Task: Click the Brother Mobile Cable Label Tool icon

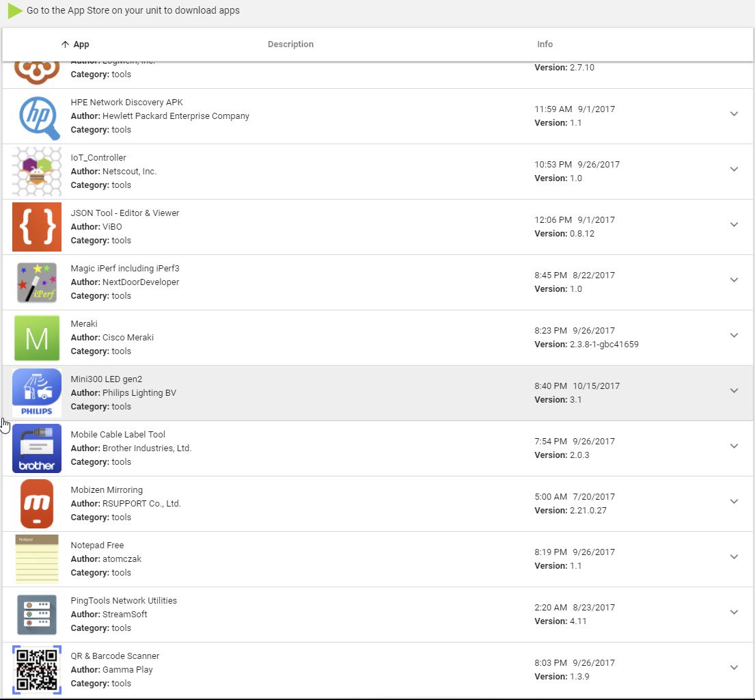Action: [x=37, y=448]
